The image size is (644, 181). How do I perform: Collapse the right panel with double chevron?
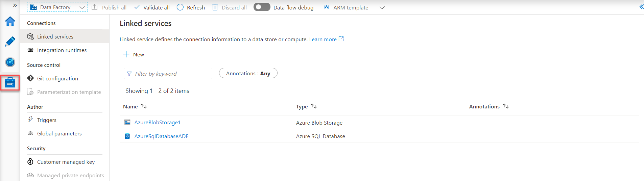641,7
